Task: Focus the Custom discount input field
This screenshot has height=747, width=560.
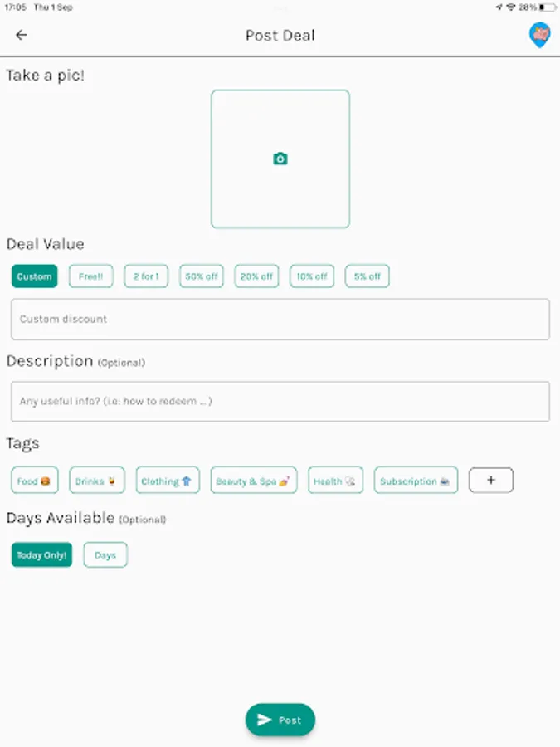Action: (x=280, y=320)
